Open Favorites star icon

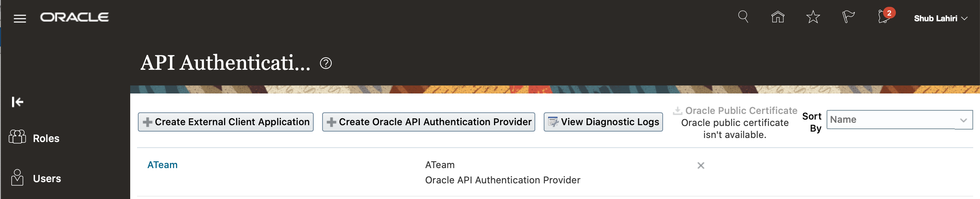tap(813, 17)
